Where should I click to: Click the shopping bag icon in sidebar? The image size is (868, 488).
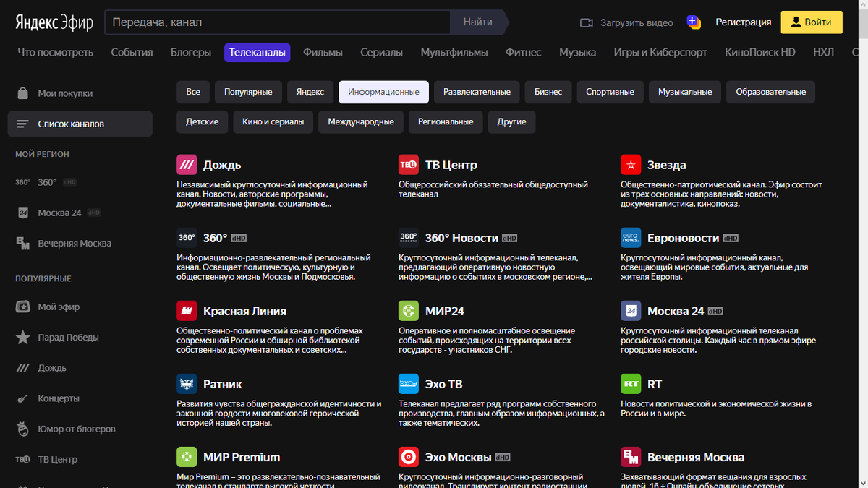click(23, 93)
